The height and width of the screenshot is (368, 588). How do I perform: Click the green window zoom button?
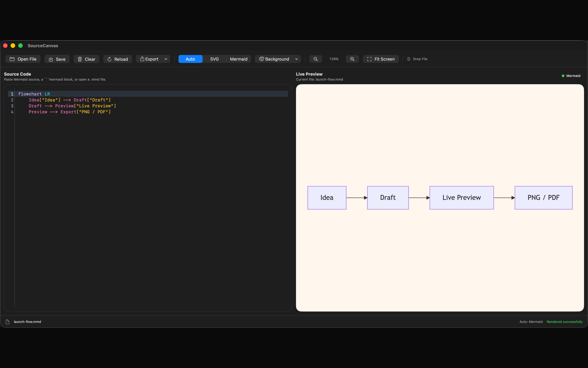coord(21,46)
